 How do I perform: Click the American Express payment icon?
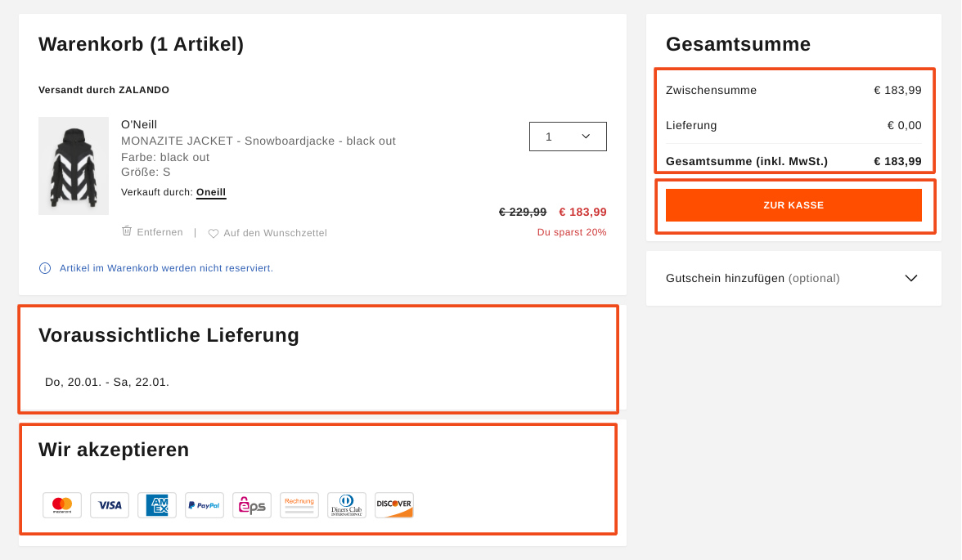coord(156,505)
